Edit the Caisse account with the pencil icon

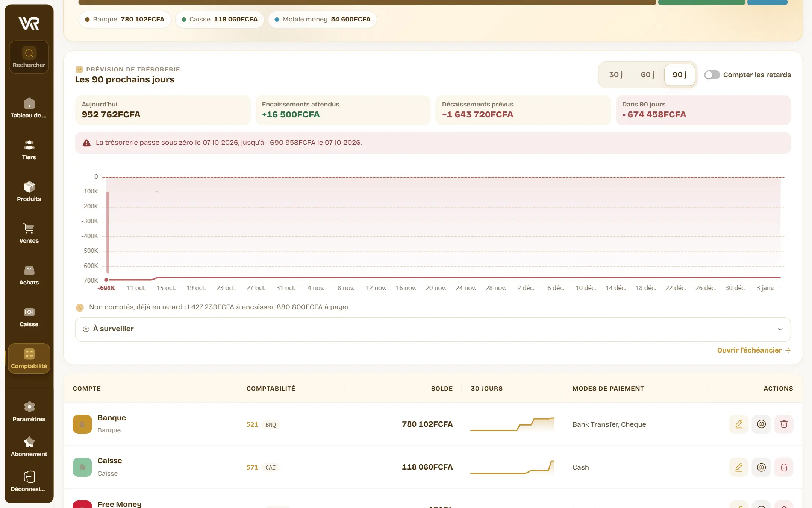(739, 467)
